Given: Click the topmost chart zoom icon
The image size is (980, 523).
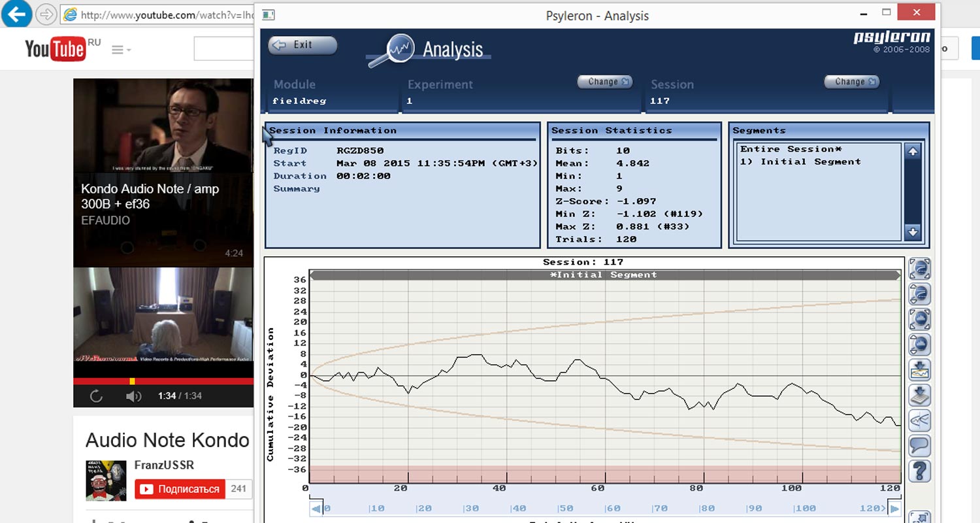Looking at the screenshot, I should 920,269.
